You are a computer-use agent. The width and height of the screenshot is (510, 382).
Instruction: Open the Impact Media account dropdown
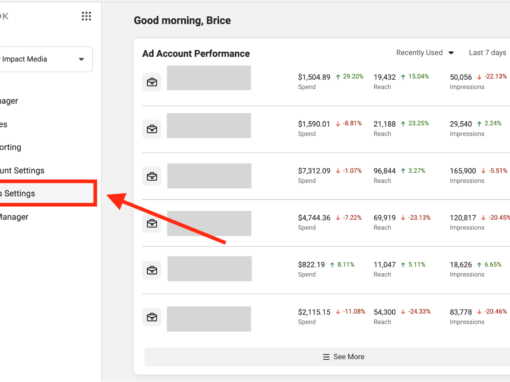tap(46, 59)
